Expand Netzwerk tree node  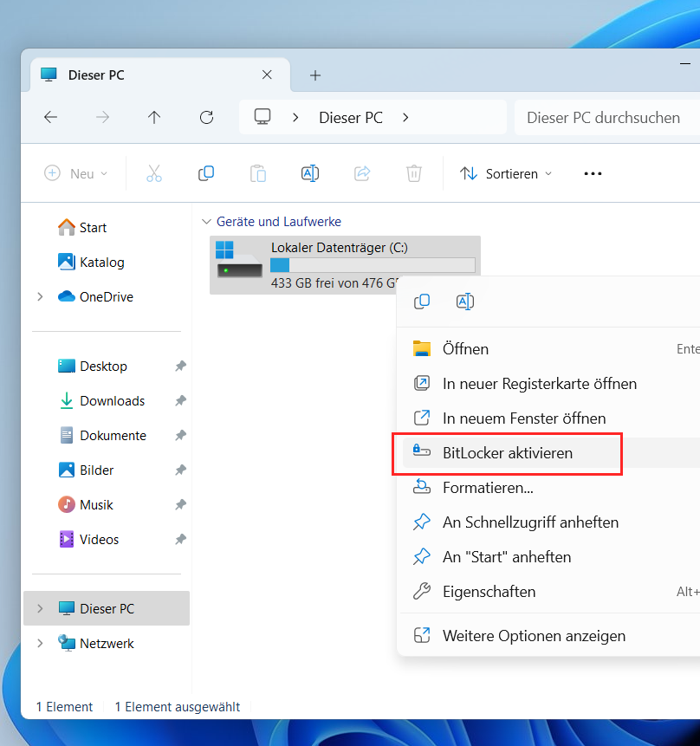point(40,643)
